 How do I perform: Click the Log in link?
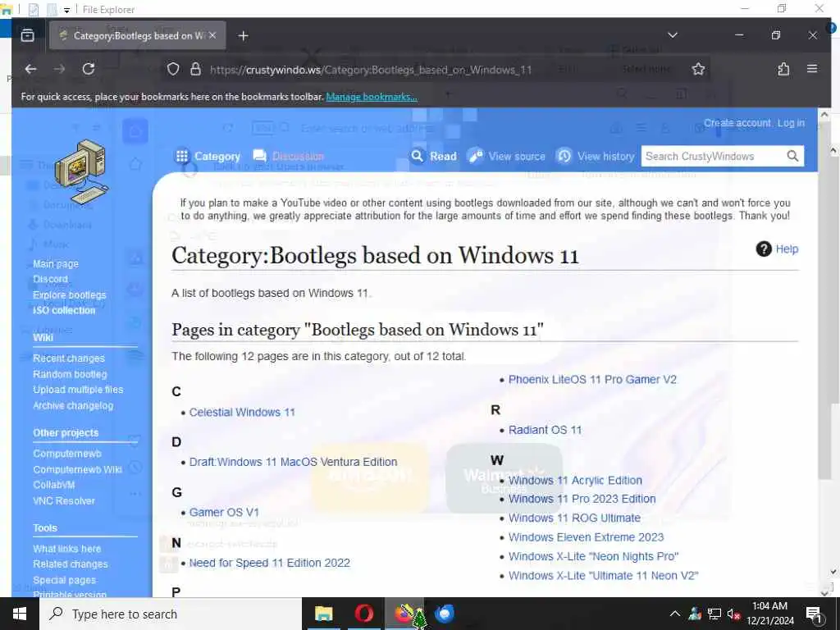click(x=792, y=123)
